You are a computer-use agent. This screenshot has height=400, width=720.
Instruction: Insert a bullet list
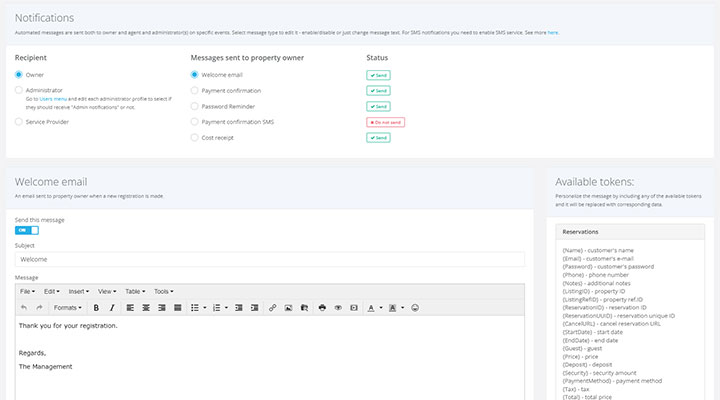[195, 308]
